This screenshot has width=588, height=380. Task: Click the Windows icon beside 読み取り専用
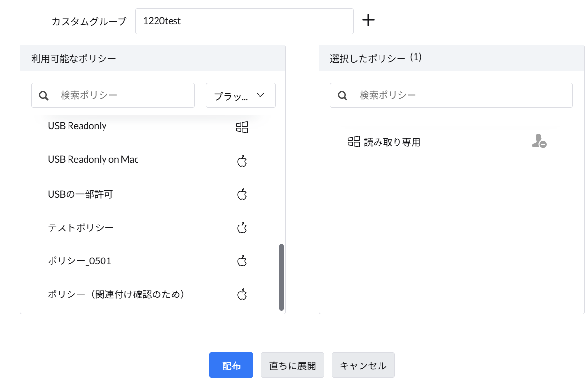[354, 141]
